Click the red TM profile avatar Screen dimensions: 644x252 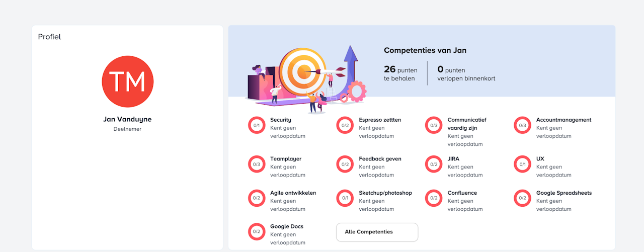(x=127, y=81)
